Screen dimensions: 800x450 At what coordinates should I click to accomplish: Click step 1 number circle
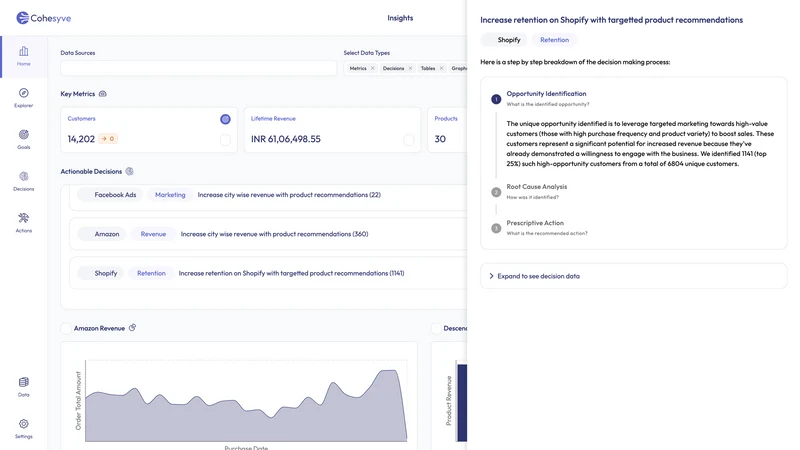[496, 99]
